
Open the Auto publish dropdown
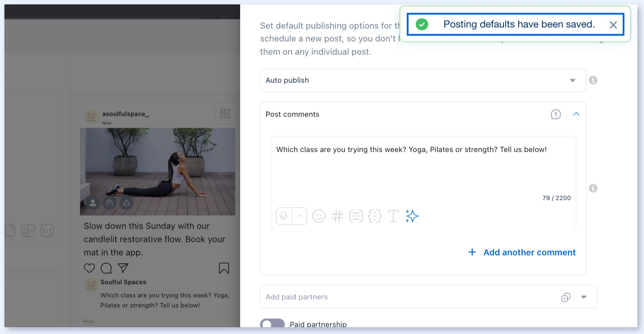click(x=423, y=80)
